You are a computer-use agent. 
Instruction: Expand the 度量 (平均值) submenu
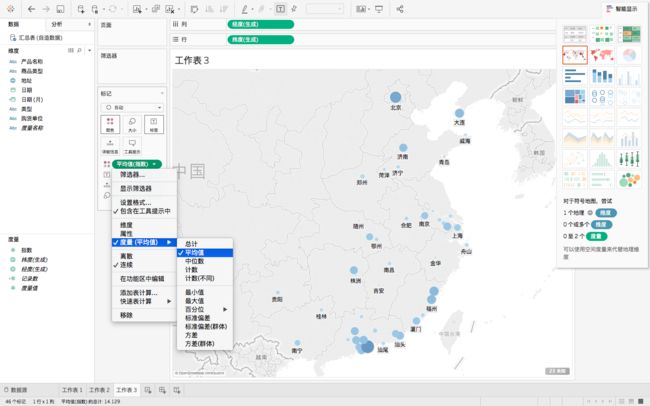(x=144, y=242)
